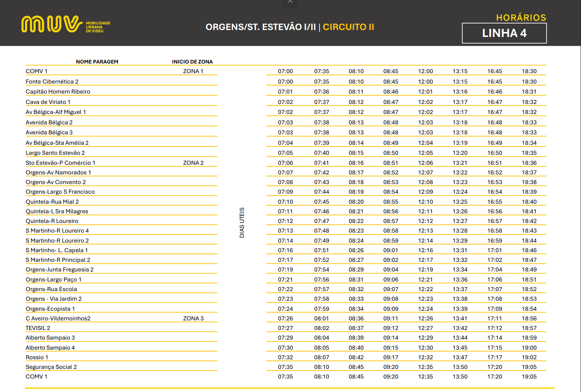This screenshot has height=392, width=581.
Task: Select the NOME PARAGEM column header
Action: click(97, 62)
